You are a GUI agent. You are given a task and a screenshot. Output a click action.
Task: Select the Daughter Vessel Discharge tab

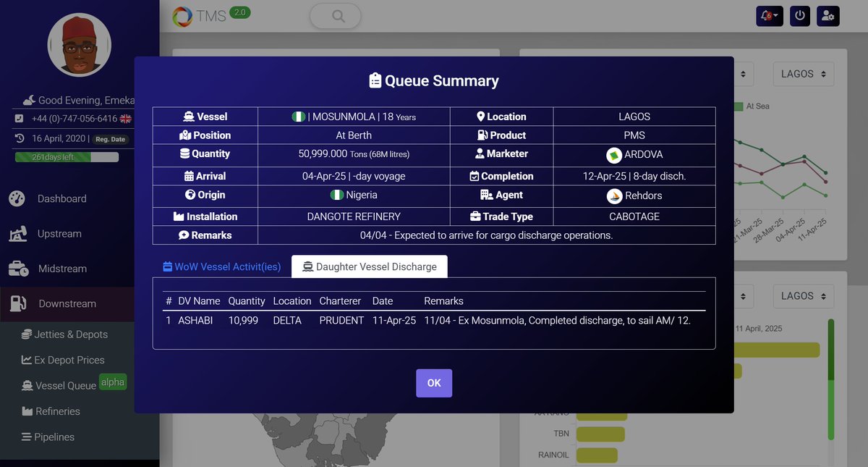pos(370,266)
